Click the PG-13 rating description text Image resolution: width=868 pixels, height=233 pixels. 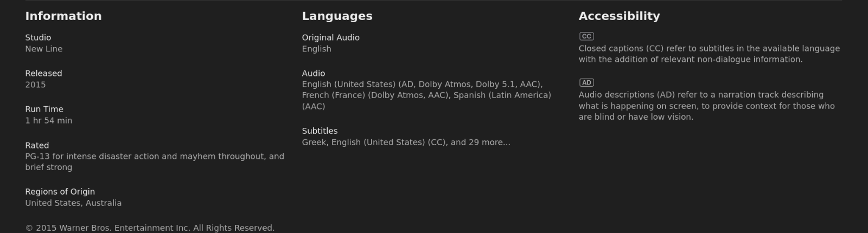(x=155, y=161)
